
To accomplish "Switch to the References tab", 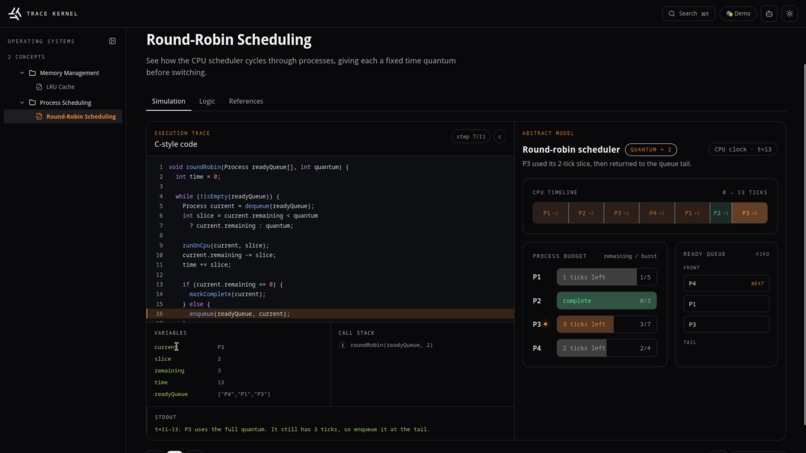I will point(246,101).
